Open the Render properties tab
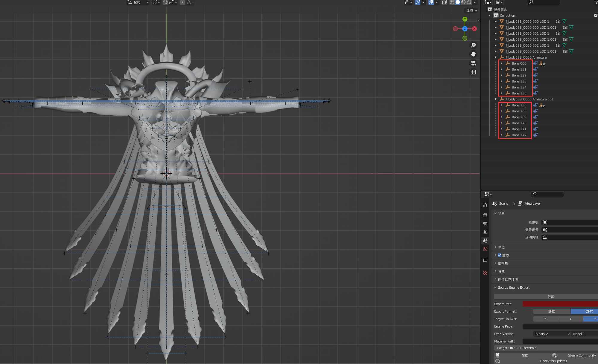 pyautogui.click(x=485, y=215)
